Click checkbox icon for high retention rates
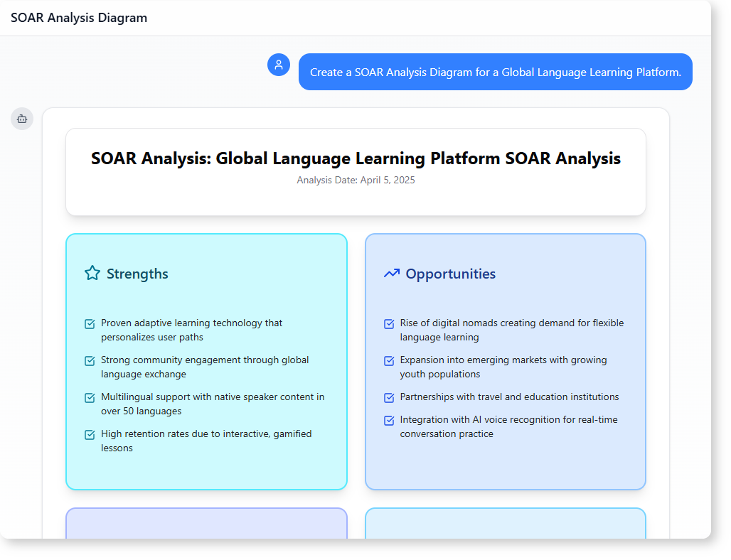This screenshot has height=560, width=731. (90, 435)
